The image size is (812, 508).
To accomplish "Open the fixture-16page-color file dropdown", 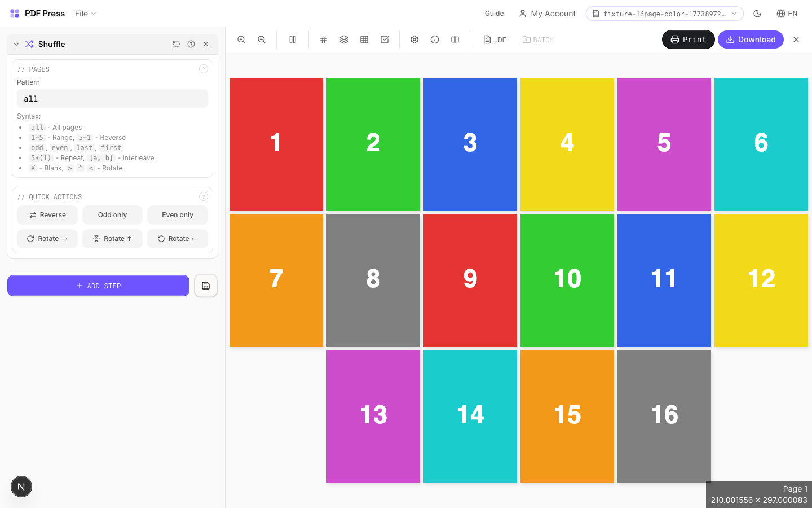I will point(664,14).
